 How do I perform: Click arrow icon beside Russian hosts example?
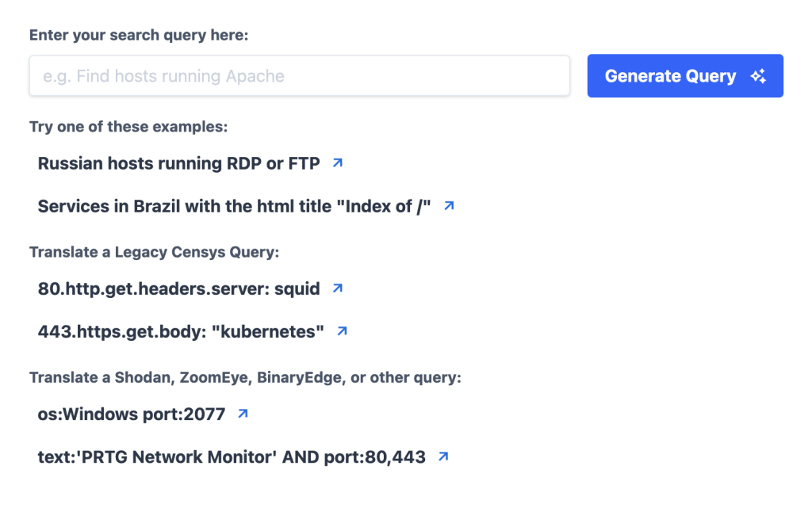click(x=338, y=163)
